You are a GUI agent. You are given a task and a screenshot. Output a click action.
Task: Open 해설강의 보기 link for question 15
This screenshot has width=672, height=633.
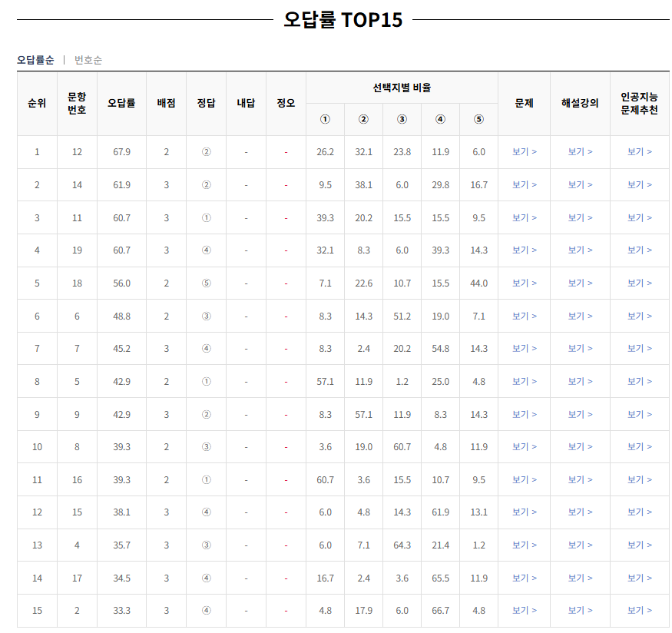tap(580, 512)
